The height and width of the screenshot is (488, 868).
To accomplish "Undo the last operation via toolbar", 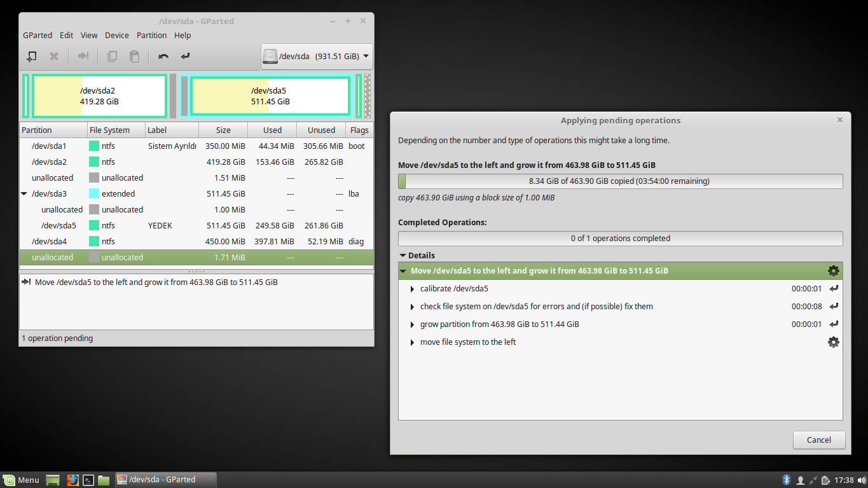I will pyautogui.click(x=163, y=57).
